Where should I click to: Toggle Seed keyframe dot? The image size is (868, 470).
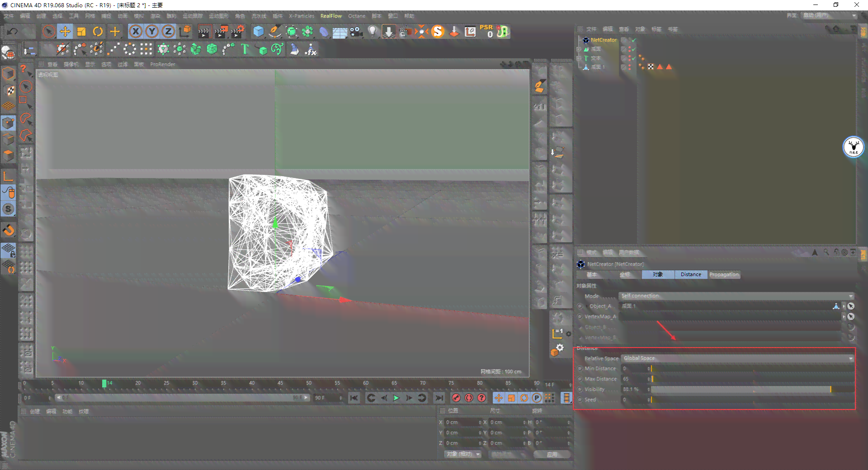580,399
